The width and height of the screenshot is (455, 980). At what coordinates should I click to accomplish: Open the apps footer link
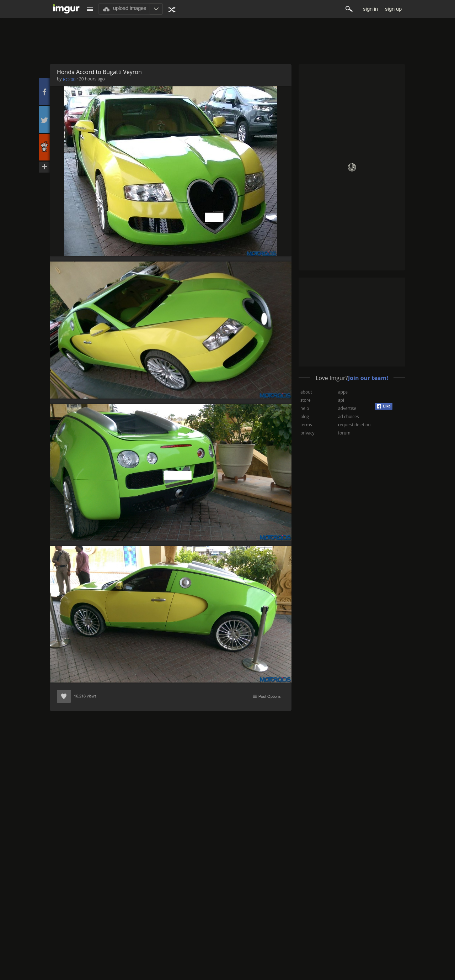click(342, 392)
